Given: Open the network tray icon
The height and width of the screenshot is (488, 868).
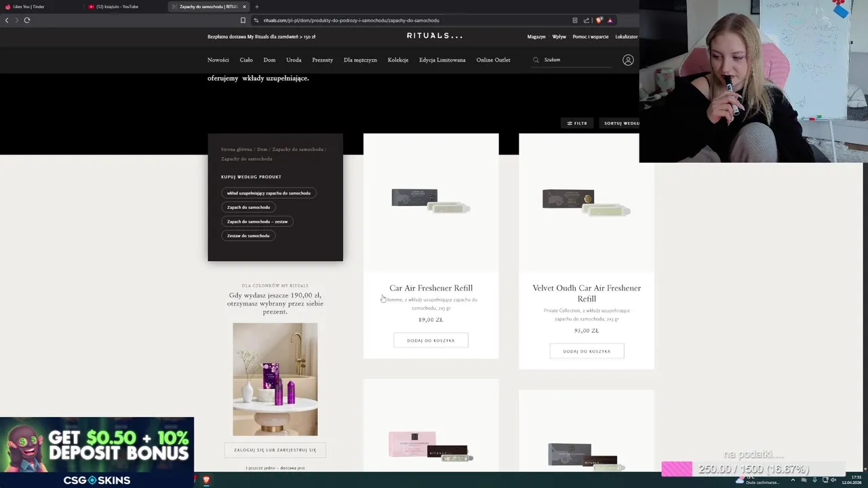Looking at the screenshot, I should [x=825, y=480].
